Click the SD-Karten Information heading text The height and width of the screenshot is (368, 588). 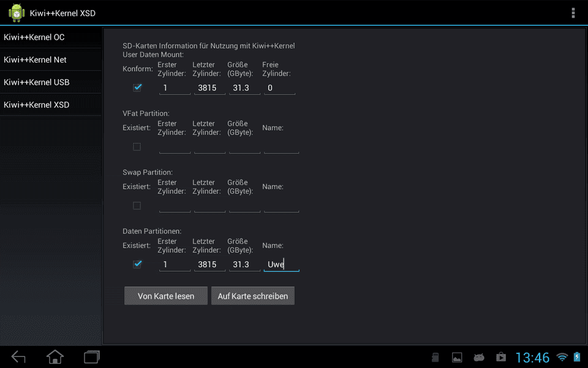click(208, 46)
